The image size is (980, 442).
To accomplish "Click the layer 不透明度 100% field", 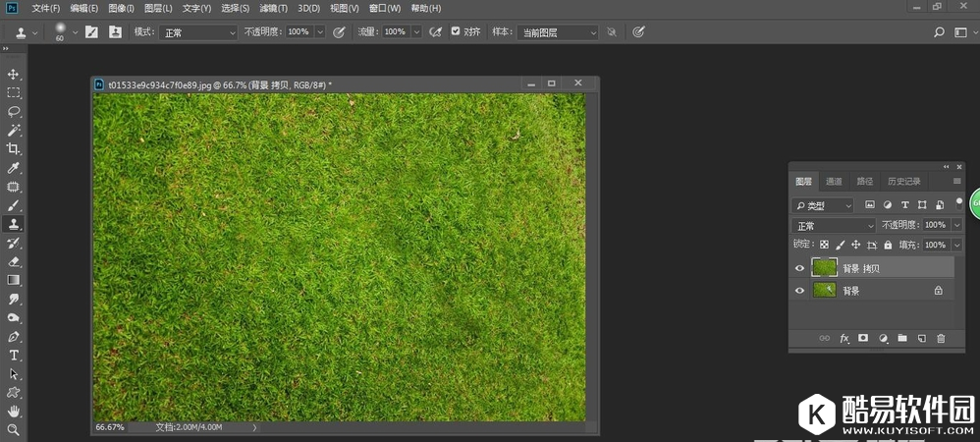I will click(x=936, y=225).
